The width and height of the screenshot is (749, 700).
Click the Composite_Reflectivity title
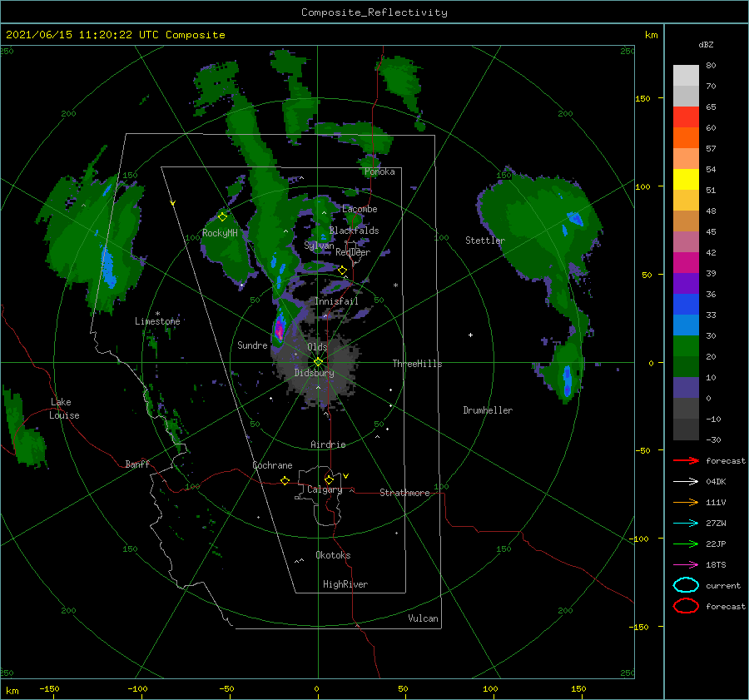tap(374, 12)
